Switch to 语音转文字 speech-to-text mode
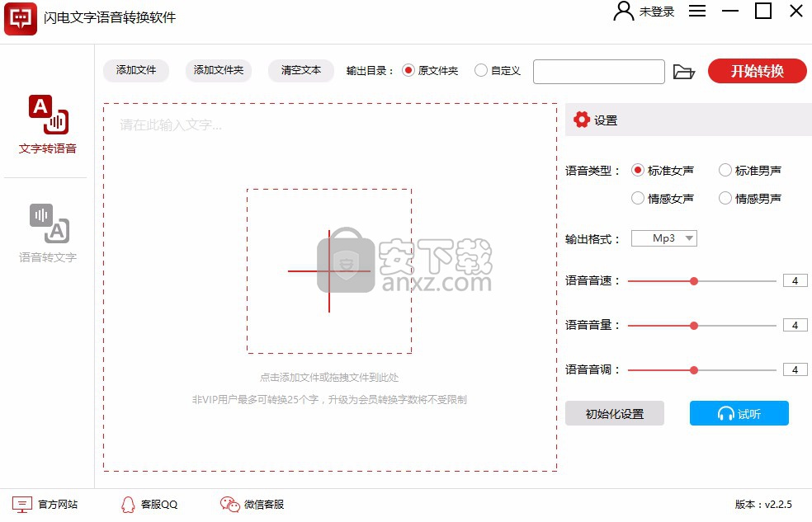Screen dimensions: 812x522 click(x=48, y=233)
